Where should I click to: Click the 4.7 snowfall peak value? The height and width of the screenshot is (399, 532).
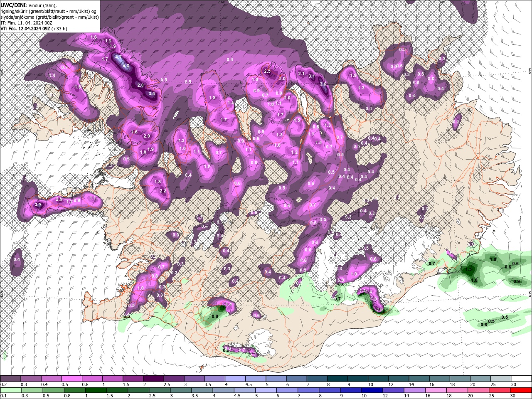point(118,57)
